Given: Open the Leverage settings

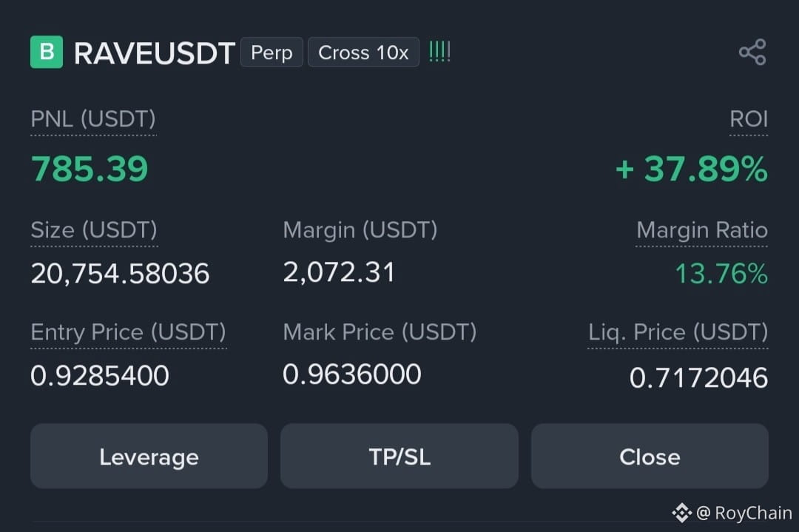Looking at the screenshot, I should click(x=149, y=456).
